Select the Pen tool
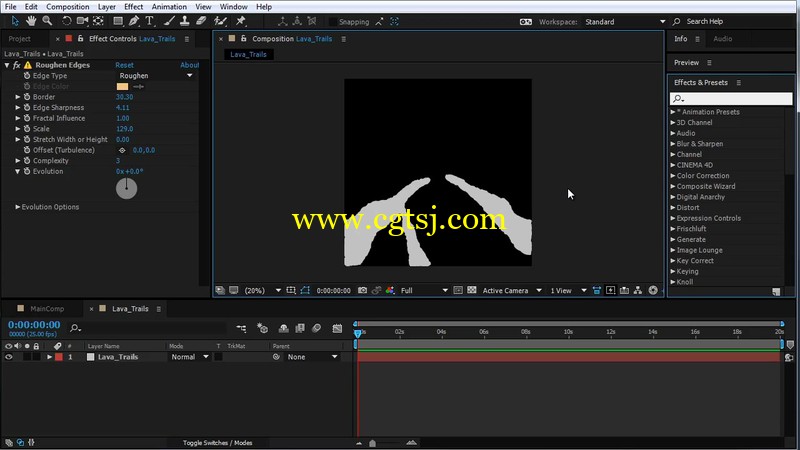Image resolution: width=800 pixels, height=450 pixels. [134, 21]
